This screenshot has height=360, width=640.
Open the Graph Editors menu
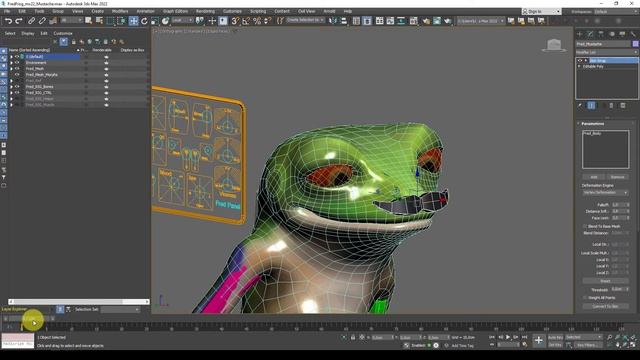[x=176, y=11]
